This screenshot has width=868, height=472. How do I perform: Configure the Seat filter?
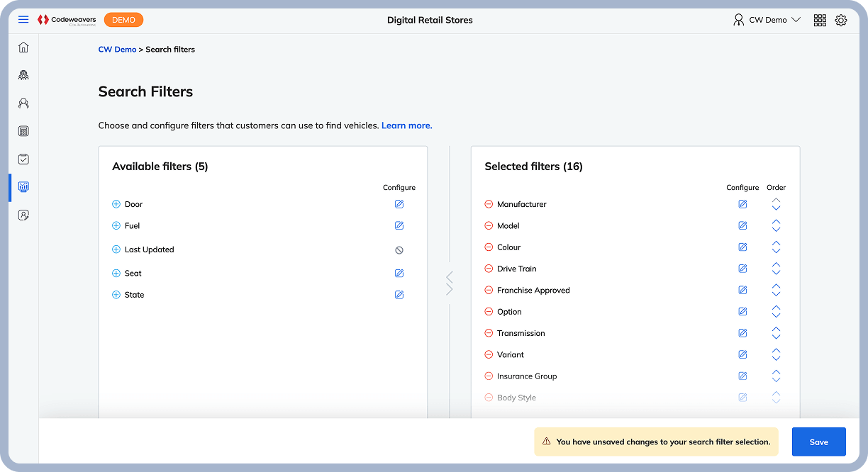(x=399, y=273)
